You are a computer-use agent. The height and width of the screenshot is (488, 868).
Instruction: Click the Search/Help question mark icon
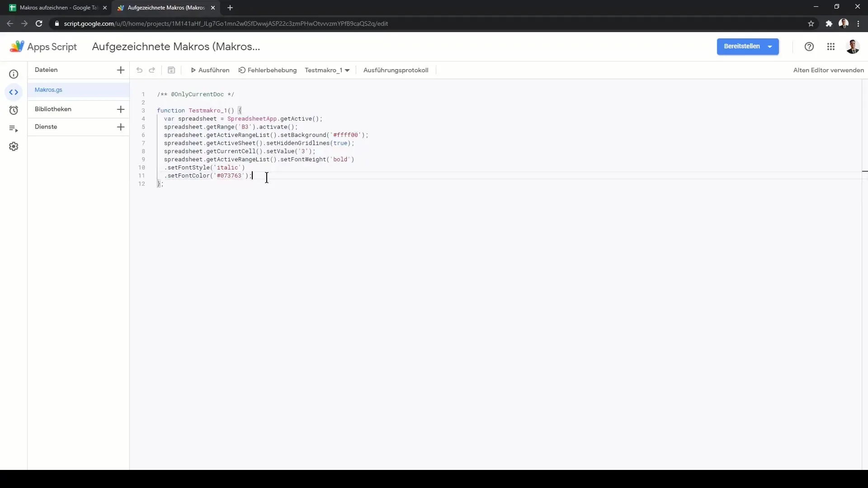click(x=809, y=47)
